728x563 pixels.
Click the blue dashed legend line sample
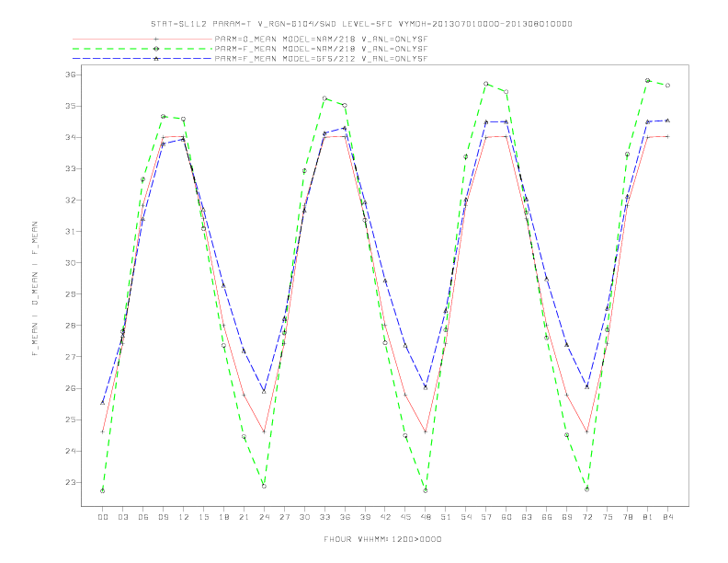click(142, 59)
